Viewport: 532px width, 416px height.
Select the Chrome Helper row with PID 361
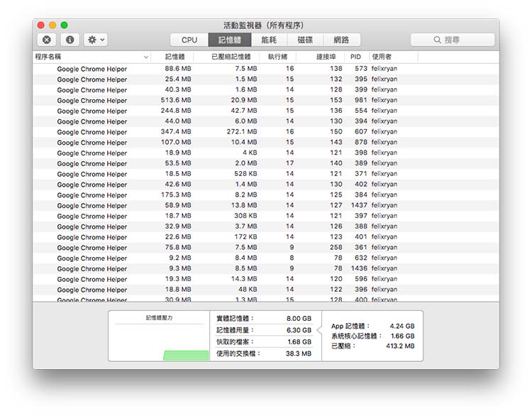coord(266,248)
